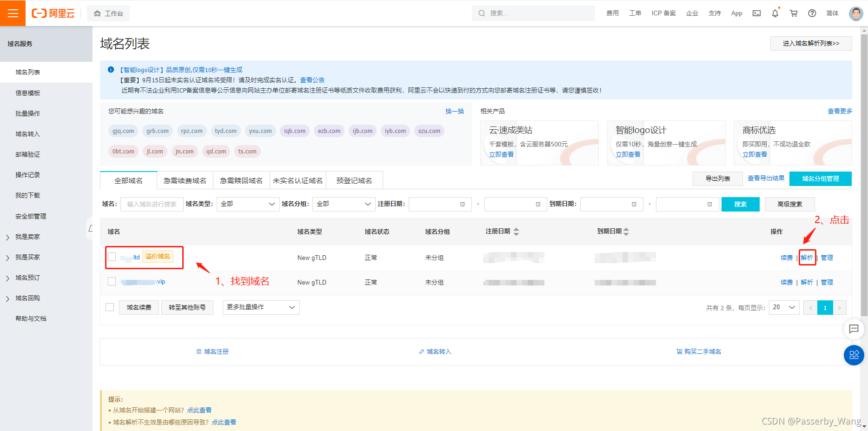Viewport: 868px width, 431px height.
Task: Open the notifications bell
Action: 775,13
